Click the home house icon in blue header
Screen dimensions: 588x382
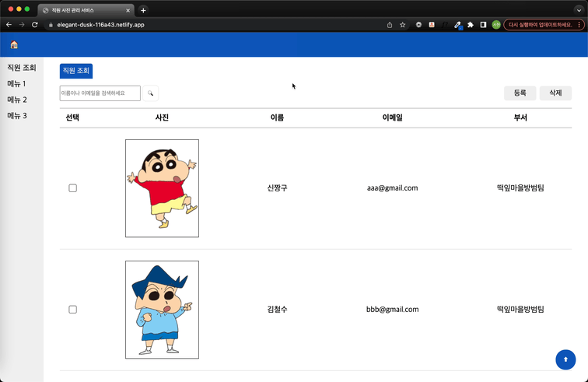pyautogui.click(x=14, y=44)
